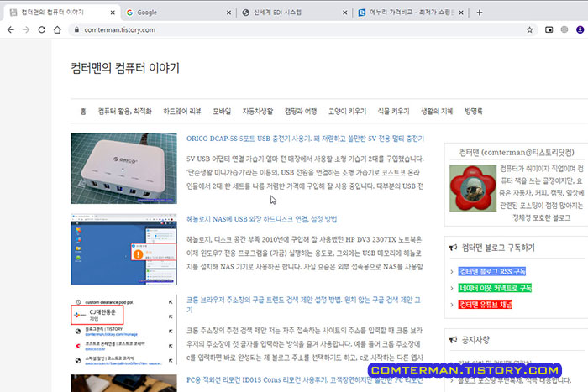Close the Google tab

tap(228, 13)
